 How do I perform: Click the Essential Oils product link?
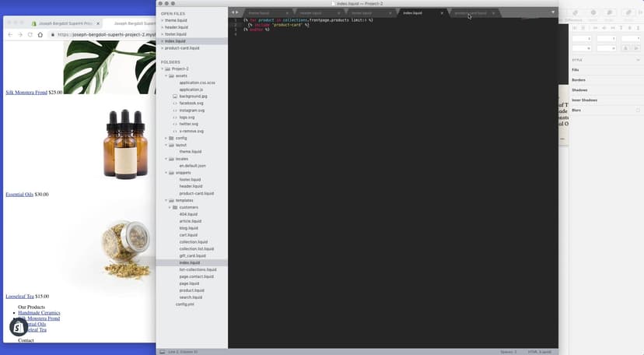tap(19, 194)
